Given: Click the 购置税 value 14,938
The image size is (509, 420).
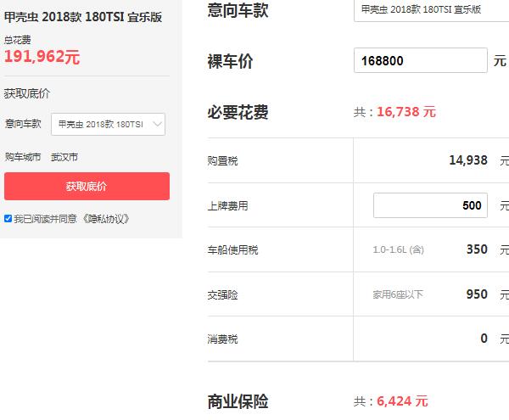Looking at the screenshot, I should 468,160.
